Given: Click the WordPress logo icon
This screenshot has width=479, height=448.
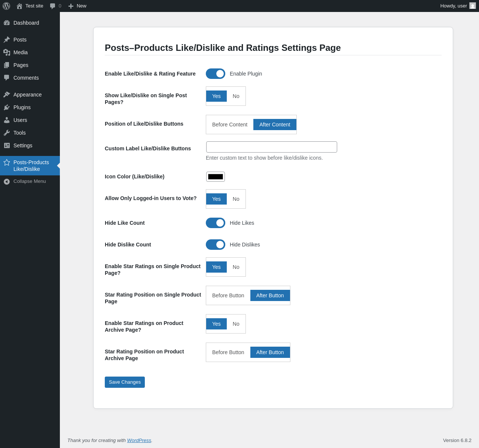Looking at the screenshot, I should 6,6.
